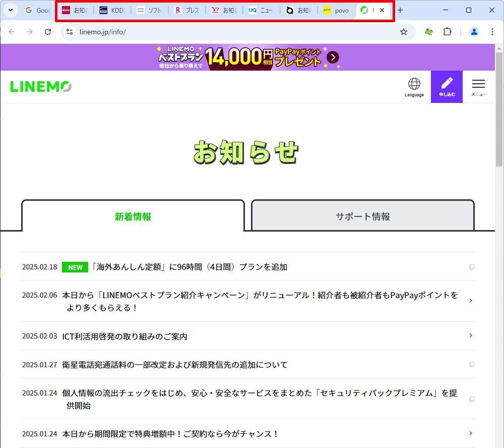Switch to the UQ ニュース tab

261,10
